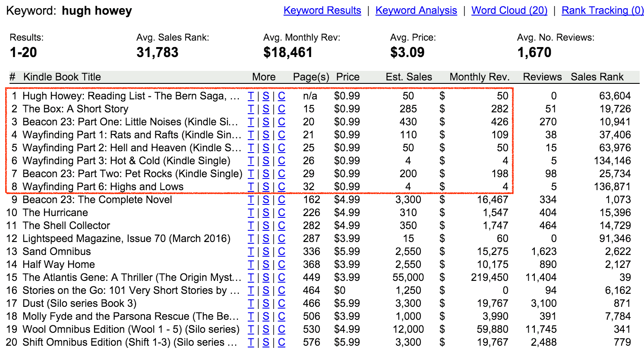Click the Est. Sales column header
644x363 pixels.
pos(409,77)
